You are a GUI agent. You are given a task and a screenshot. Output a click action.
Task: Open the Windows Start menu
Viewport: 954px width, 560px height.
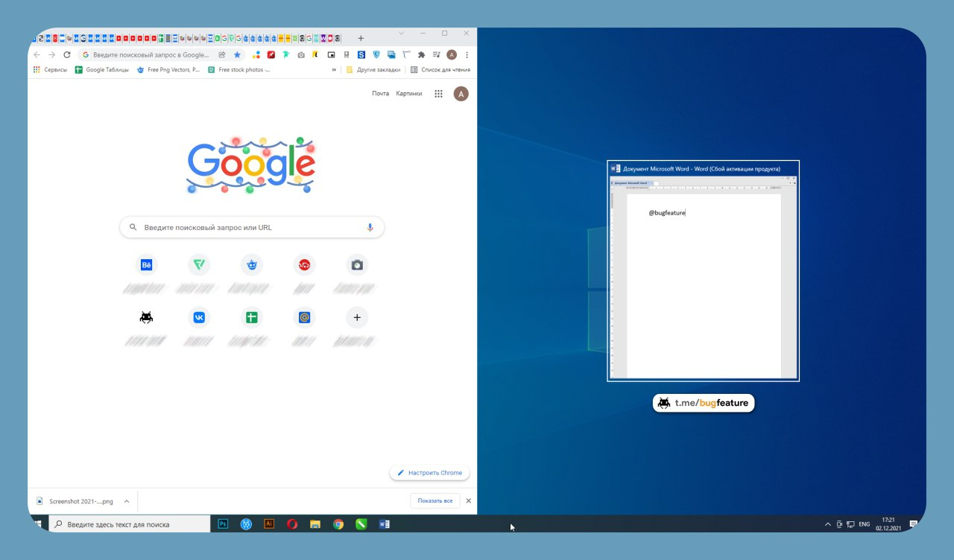coord(37,524)
